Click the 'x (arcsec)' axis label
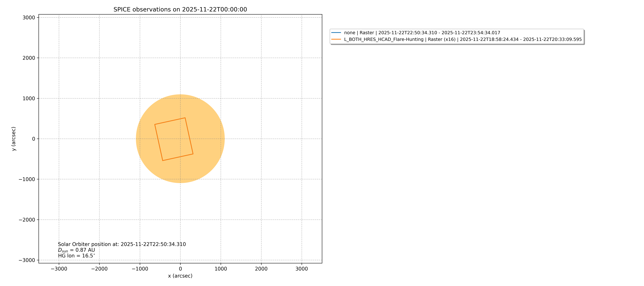The image size is (644, 286). pyautogui.click(x=180, y=276)
